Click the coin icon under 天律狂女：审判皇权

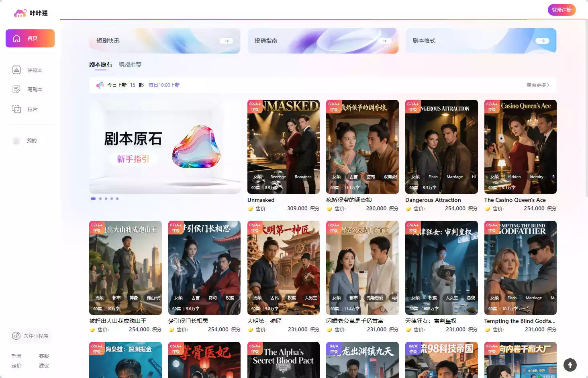pos(408,330)
